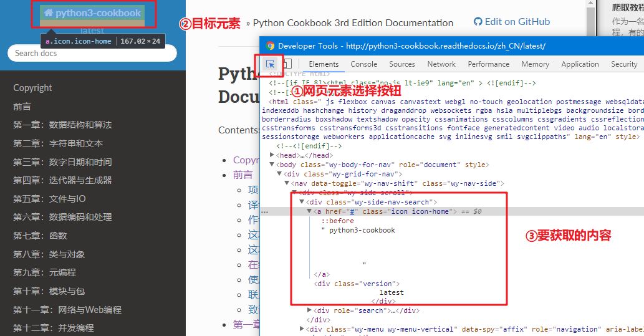Open the Application tab
This screenshot has height=336, width=644.
580,64
